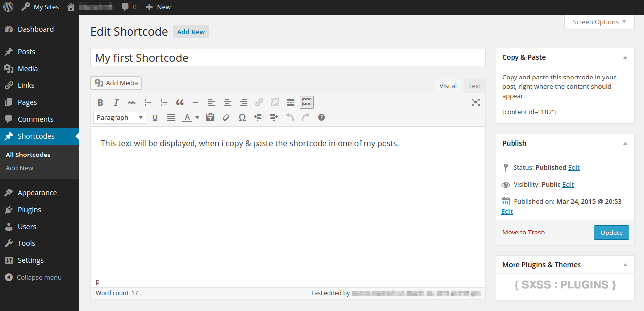
Task: Insert a horizontal line
Action: point(195,102)
